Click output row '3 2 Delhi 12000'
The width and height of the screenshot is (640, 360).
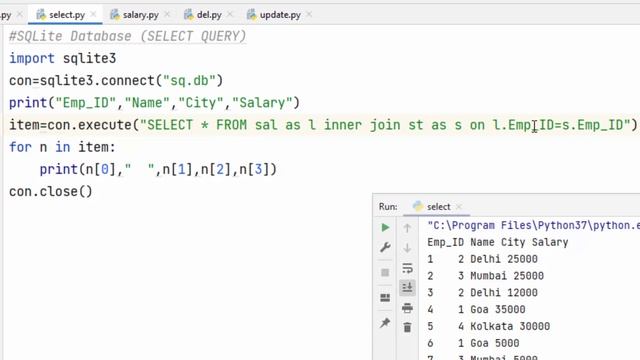click(482, 293)
